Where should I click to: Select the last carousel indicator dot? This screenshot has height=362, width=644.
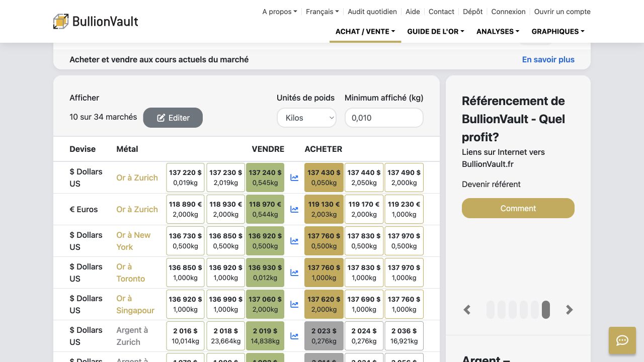click(546, 310)
